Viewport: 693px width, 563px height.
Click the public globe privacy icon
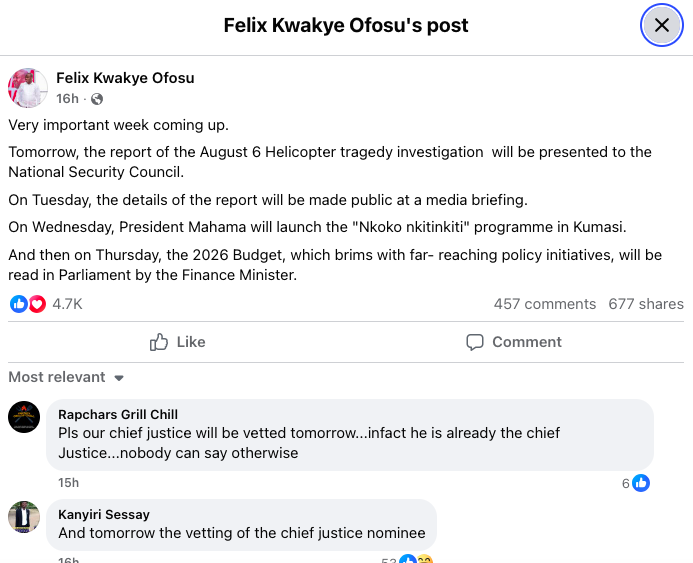pyautogui.click(x=96, y=99)
